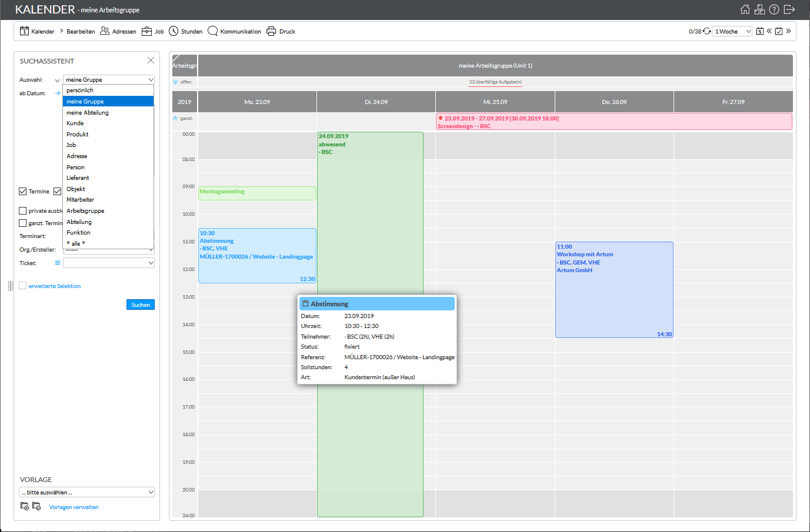The width and height of the screenshot is (810, 532).
Task: Click the folder-plus save template icon
Action: pyautogui.click(x=25, y=506)
